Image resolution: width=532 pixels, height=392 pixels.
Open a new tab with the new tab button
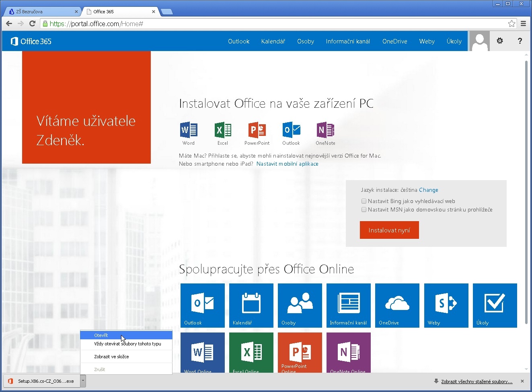[x=166, y=12]
